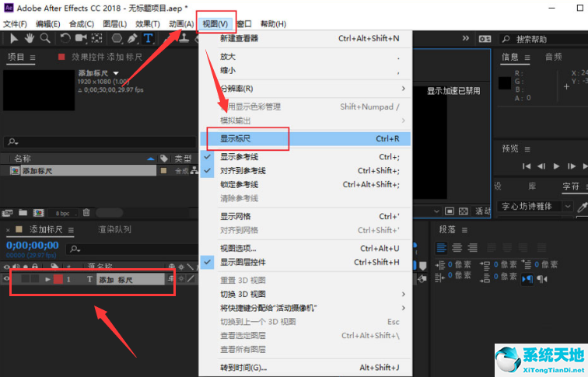Toggle Snap to Guides menu item
Image resolution: width=588 pixels, height=377 pixels.
[305, 171]
